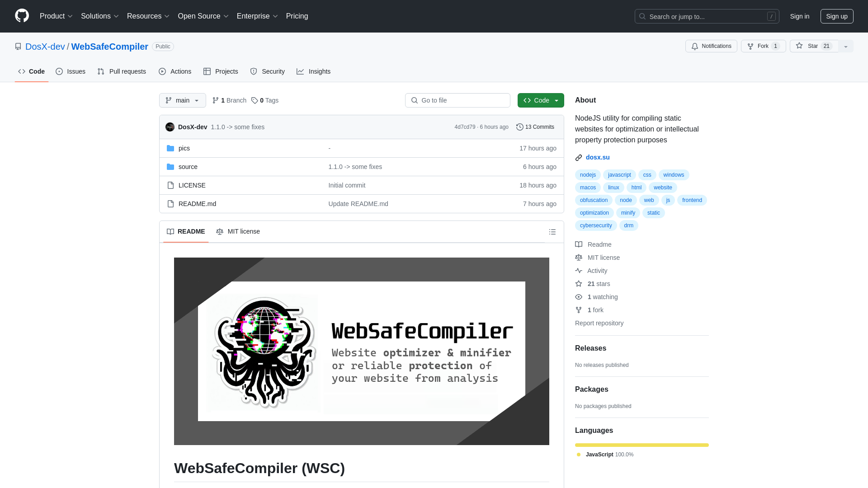Click the repository icon beside DosX-dev
The height and width of the screenshot is (488, 868).
[18, 47]
